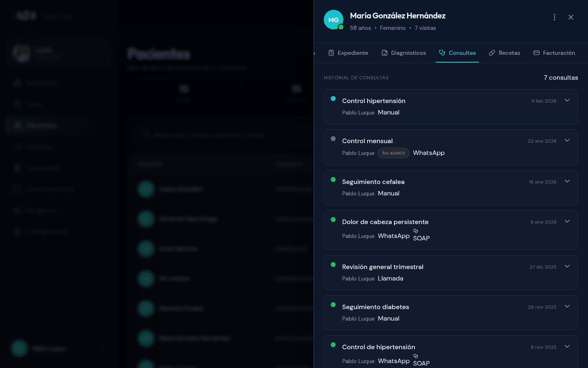Screen dimensions: 588x368
Task: Open the Dolor de cabeza persistente consultation
Action: point(385,222)
